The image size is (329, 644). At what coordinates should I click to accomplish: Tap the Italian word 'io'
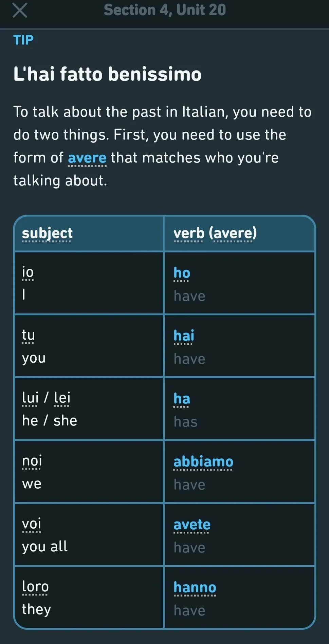[28, 272]
